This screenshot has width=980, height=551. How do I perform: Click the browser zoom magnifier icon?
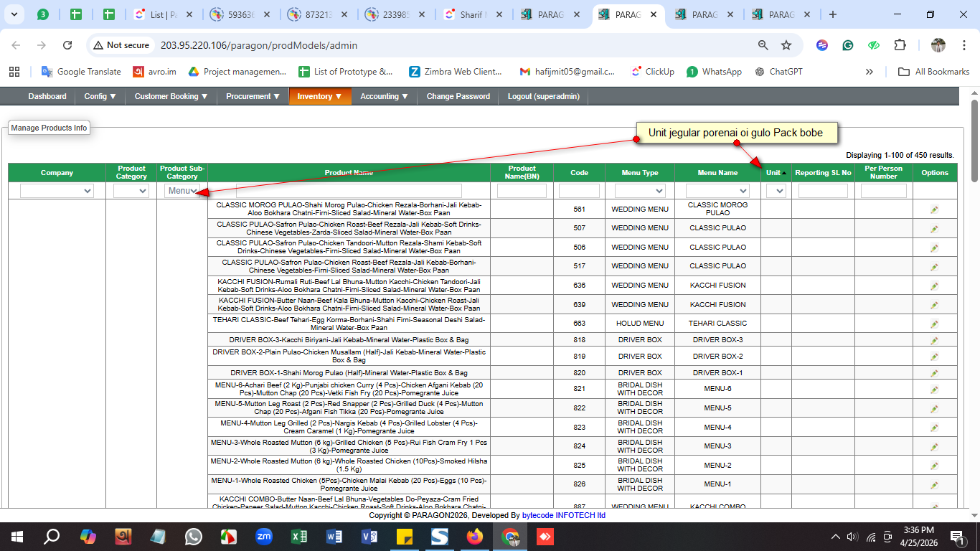point(763,45)
